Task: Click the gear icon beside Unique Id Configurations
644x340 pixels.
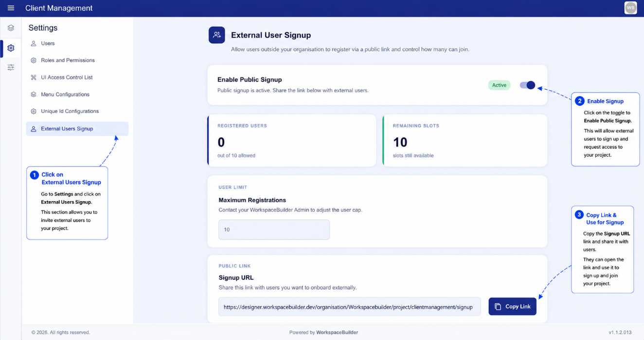Action: point(34,111)
